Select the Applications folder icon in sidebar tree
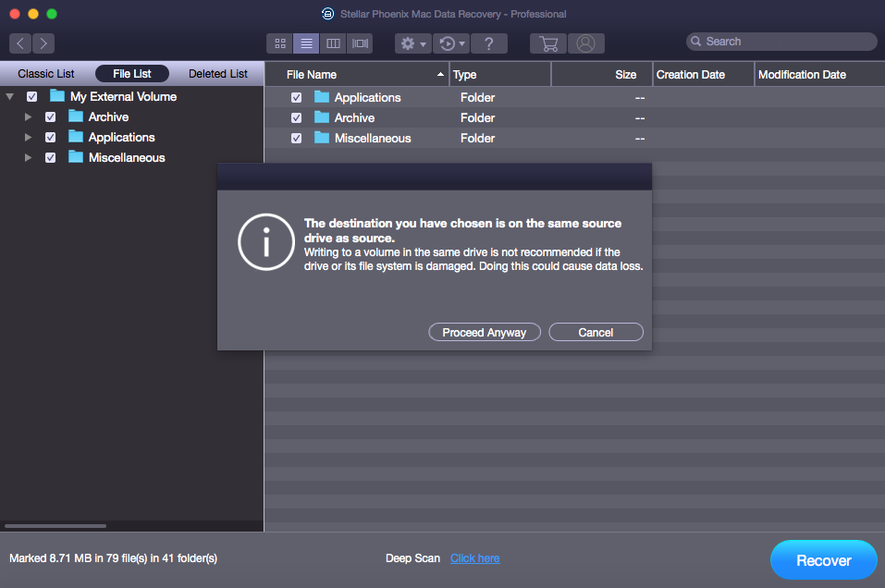This screenshot has height=588, width=885. pos(76,136)
